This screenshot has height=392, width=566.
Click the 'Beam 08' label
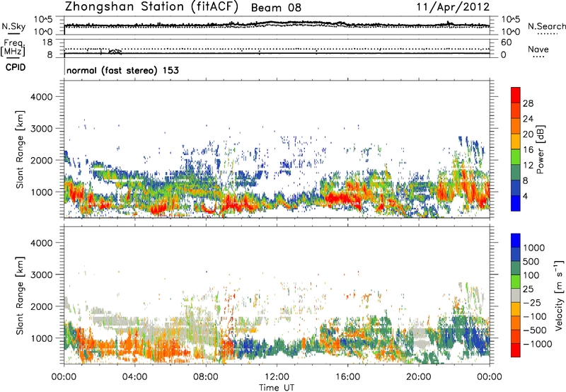tap(276, 8)
